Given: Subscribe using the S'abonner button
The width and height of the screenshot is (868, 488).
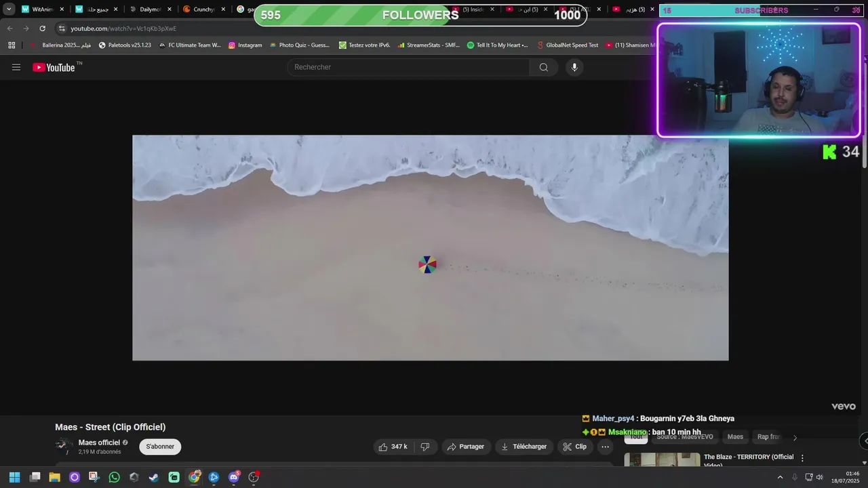Looking at the screenshot, I should point(160,447).
